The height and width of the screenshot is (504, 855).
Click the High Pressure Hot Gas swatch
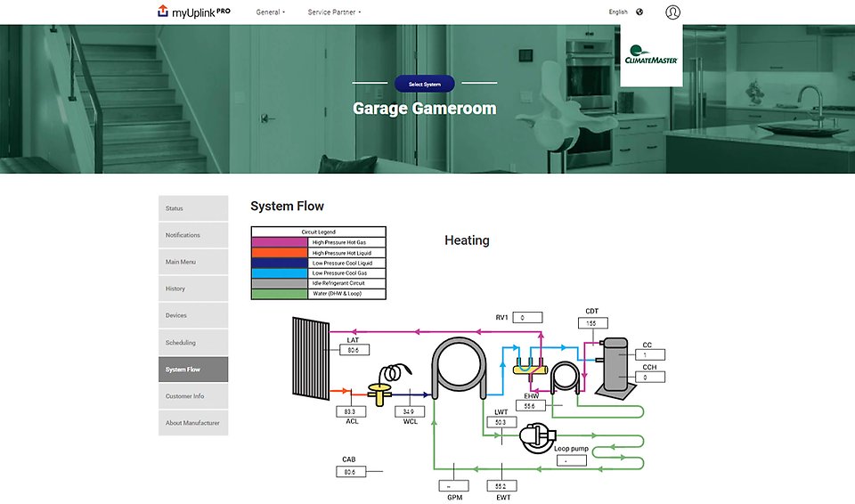click(x=280, y=241)
